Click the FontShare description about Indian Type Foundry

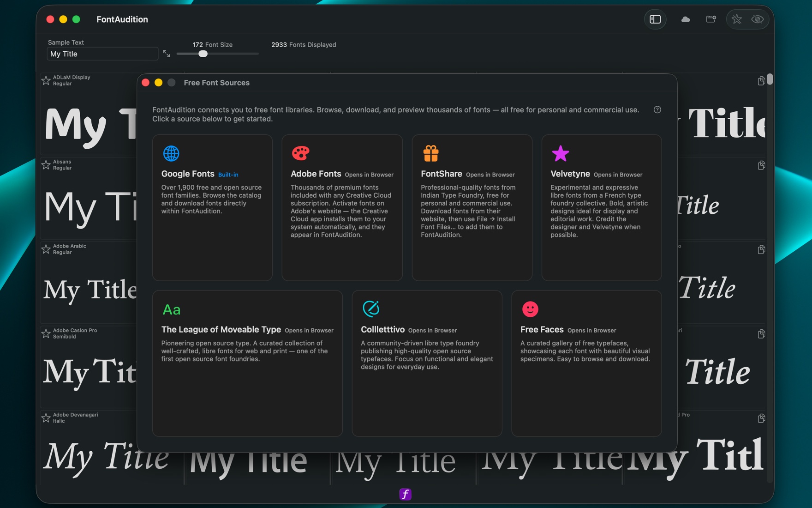coord(468,211)
